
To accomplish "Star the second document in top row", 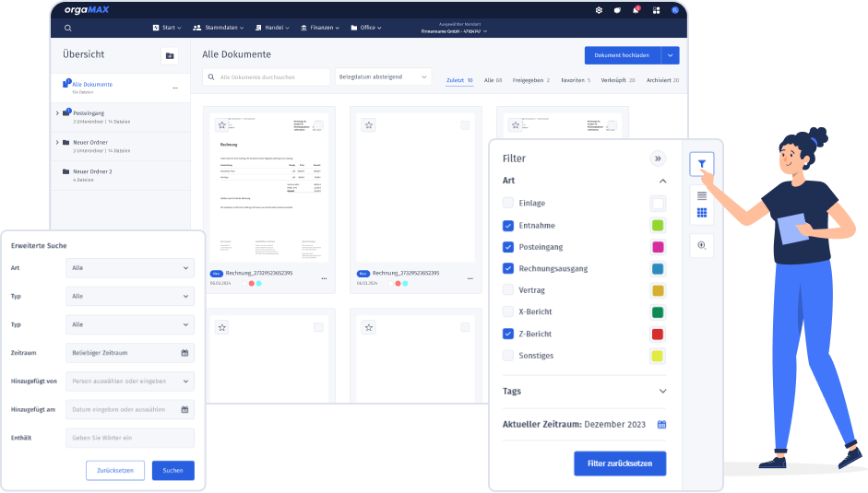I will point(369,125).
